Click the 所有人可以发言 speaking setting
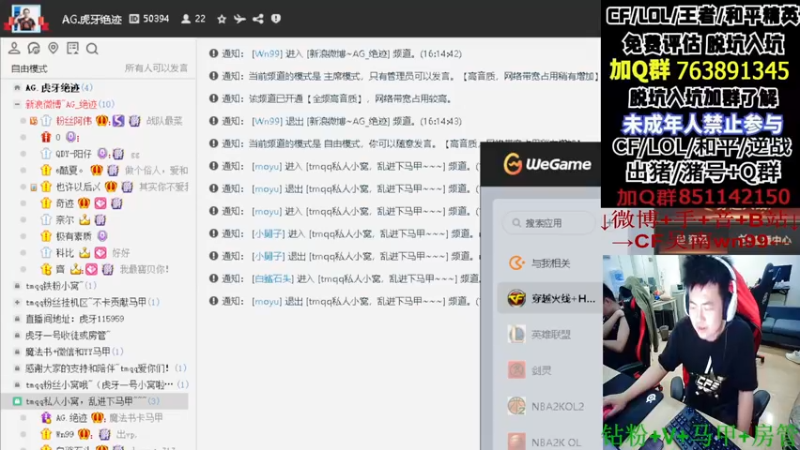800x450 pixels. tap(156, 68)
